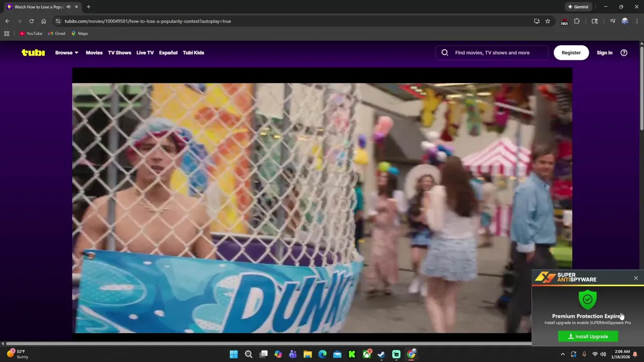Click the Sign In link
The image size is (644, 362).
604,52
